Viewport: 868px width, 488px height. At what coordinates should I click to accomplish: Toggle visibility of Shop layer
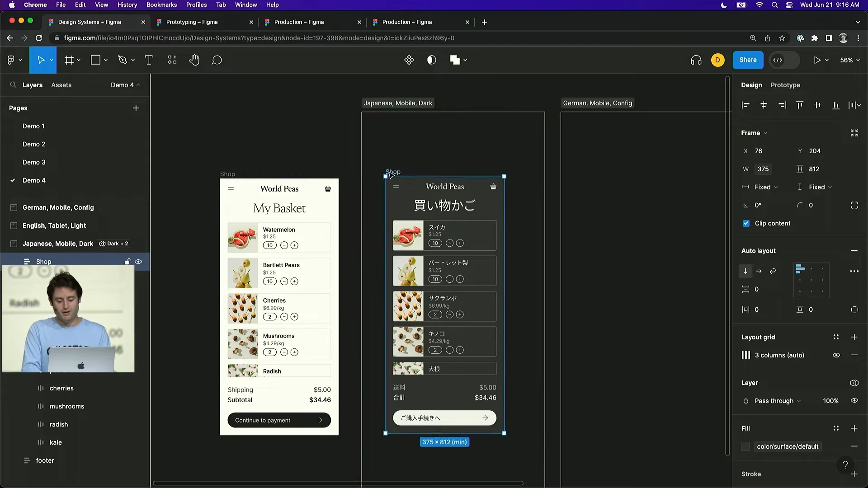(138, 262)
